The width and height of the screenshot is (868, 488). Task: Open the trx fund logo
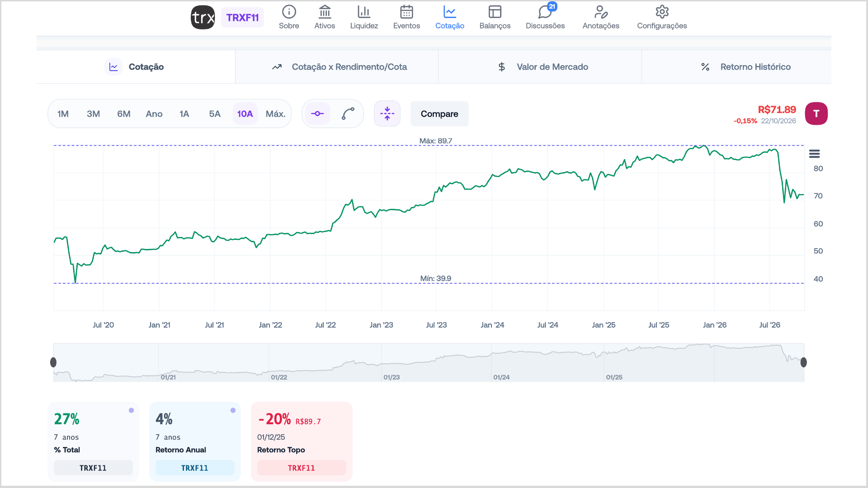[203, 18]
